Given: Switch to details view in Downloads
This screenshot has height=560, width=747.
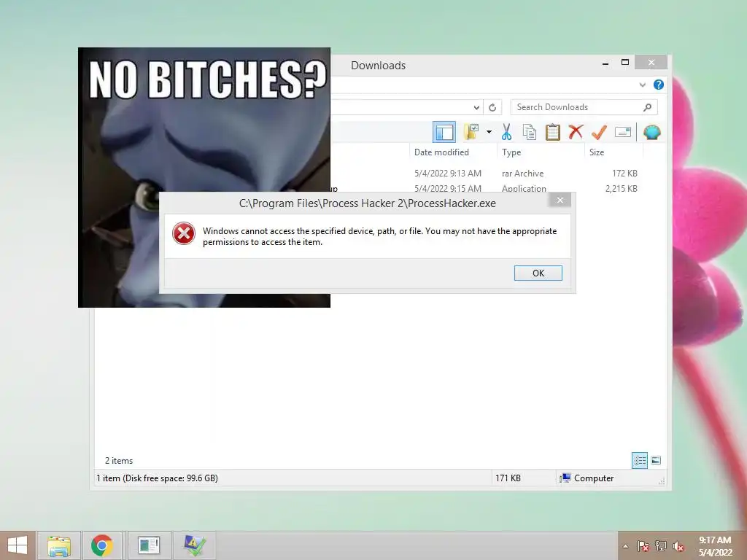Looking at the screenshot, I should tap(639, 461).
